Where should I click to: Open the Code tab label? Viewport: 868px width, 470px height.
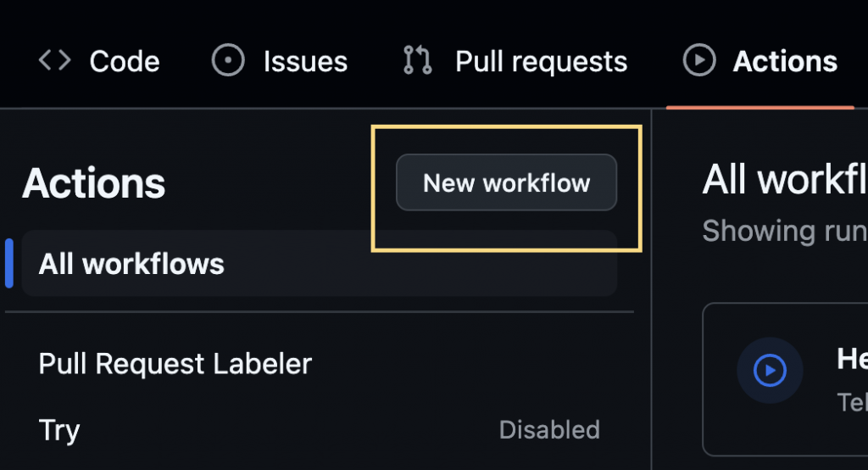click(x=125, y=61)
